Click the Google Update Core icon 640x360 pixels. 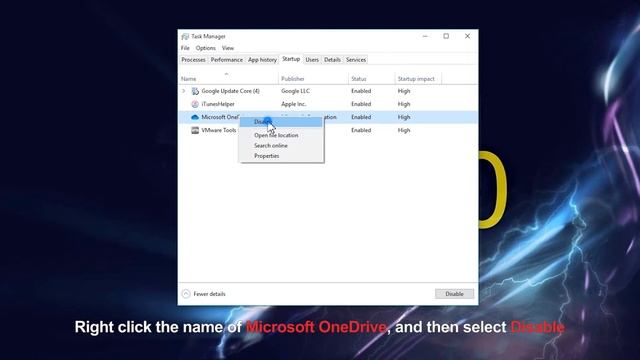pos(195,91)
